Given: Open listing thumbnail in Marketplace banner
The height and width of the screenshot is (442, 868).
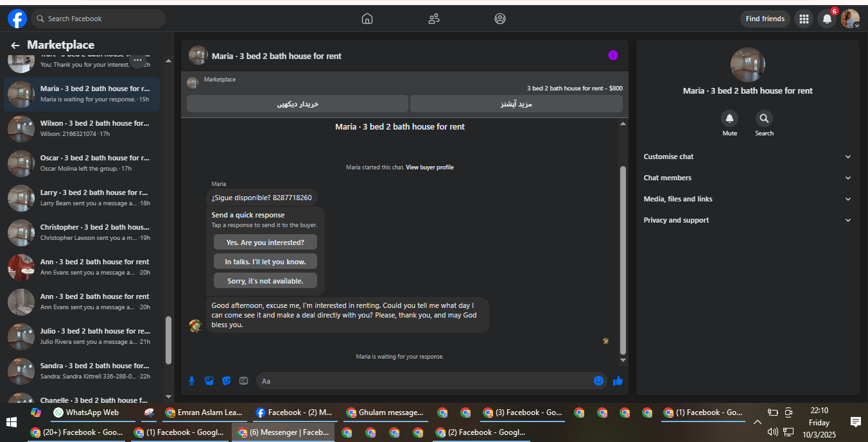Looking at the screenshot, I should [193, 83].
